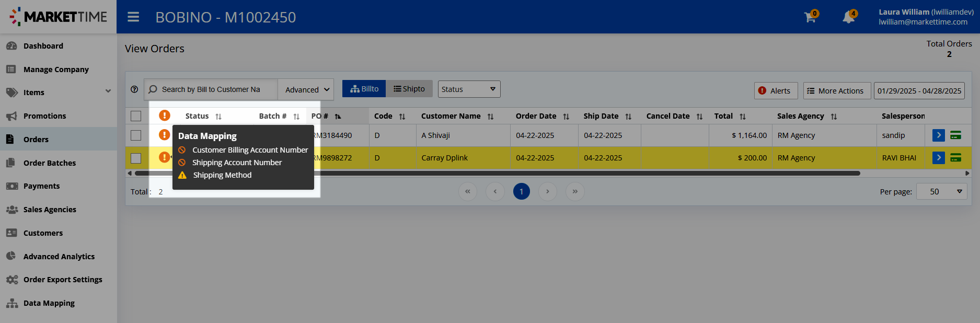Click the customer name "Carray Dplink"
The width and height of the screenshot is (980, 323).
coord(445,158)
